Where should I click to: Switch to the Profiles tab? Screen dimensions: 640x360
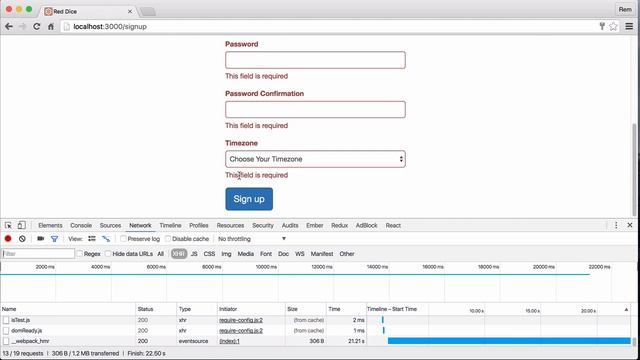tap(199, 225)
